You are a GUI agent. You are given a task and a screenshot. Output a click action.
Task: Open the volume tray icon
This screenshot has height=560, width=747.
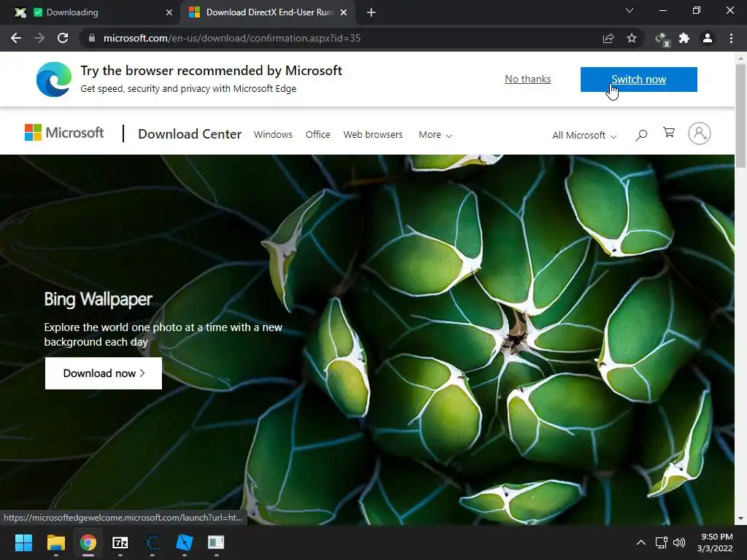tap(679, 542)
